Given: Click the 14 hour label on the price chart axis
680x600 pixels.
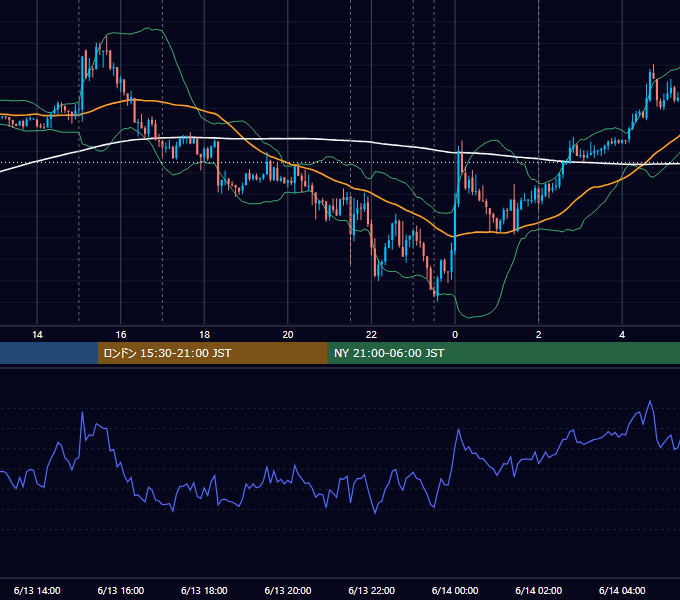Looking at the screenshot, I should pos(37,334).
